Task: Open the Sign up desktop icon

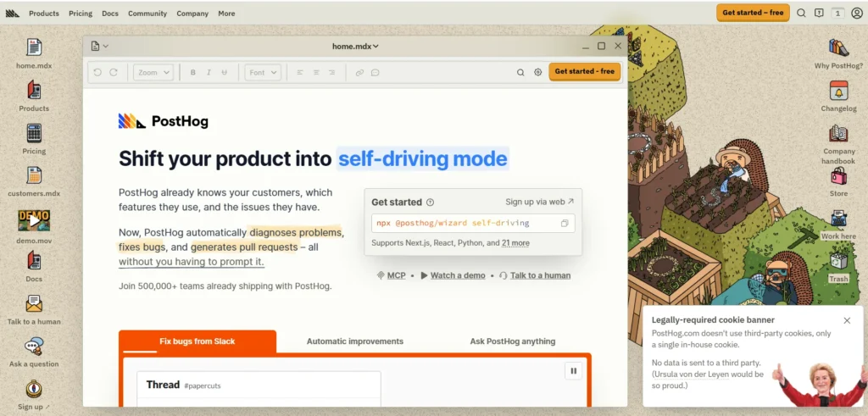Action: [34, 388]
